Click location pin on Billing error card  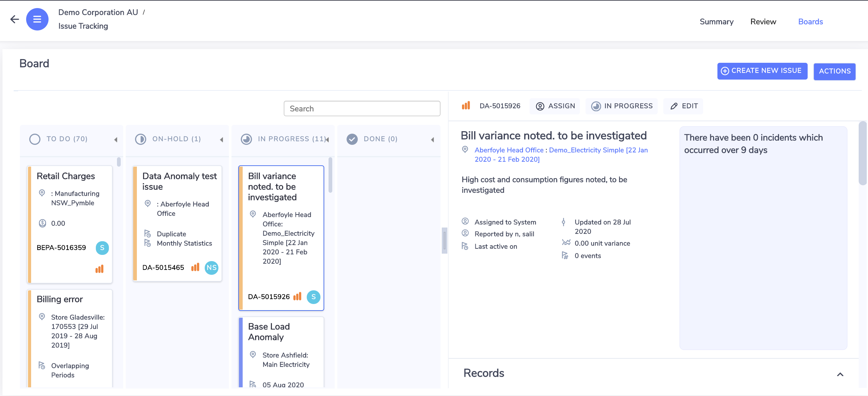(x=42, y=316)
